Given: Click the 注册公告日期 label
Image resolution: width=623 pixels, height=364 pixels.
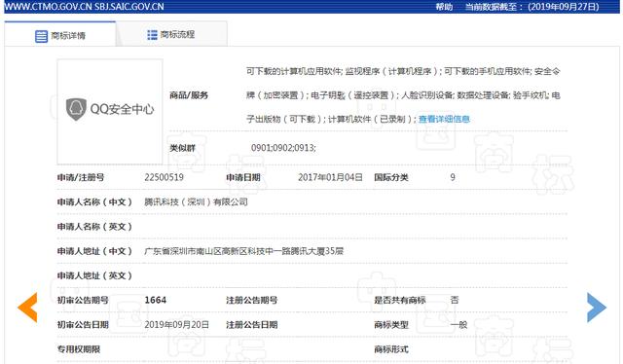Looking at the screenshot, I should click(x=252, y=325).
